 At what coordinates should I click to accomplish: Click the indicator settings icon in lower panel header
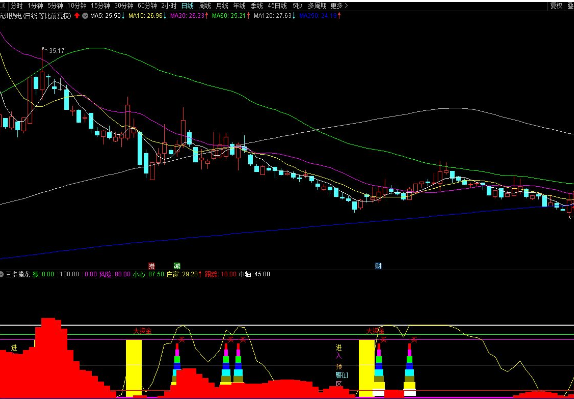2,274
